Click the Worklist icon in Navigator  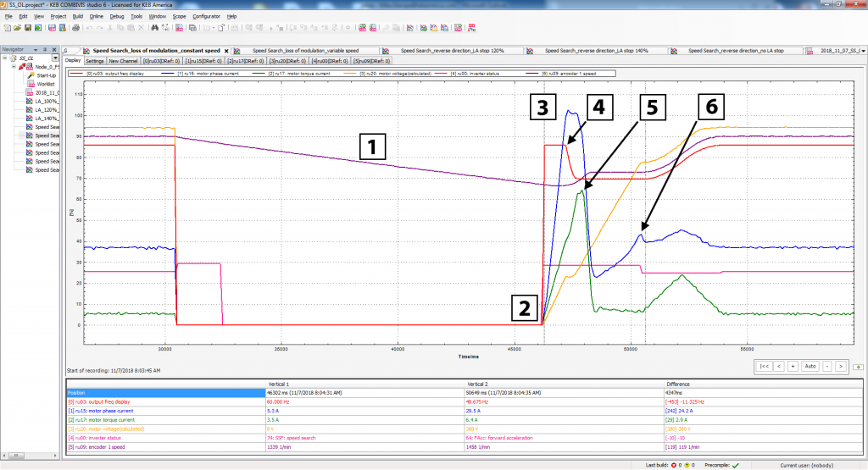tap(31, 84)
